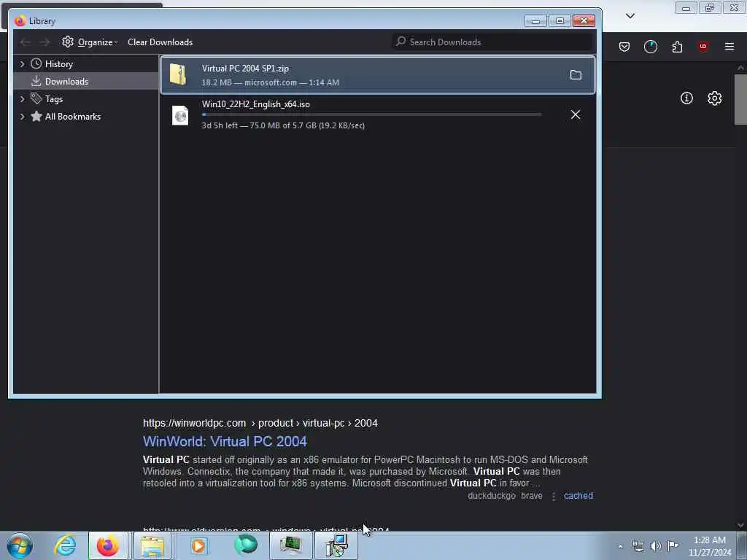Focus the Search Downloads field

coord(492,42)
